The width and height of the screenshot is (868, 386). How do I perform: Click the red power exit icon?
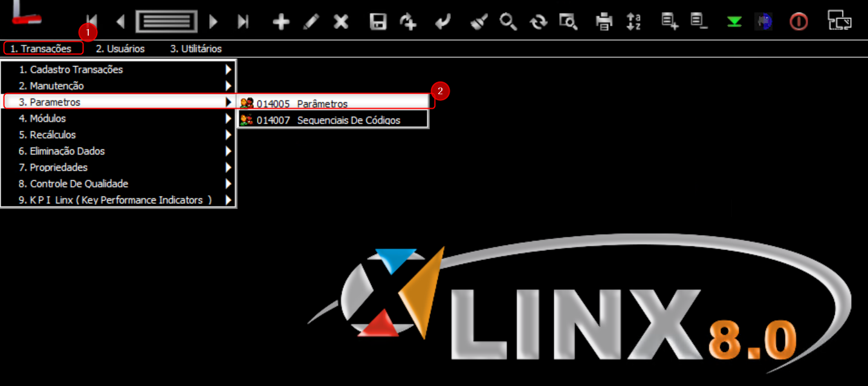click(x=798, y=22)
